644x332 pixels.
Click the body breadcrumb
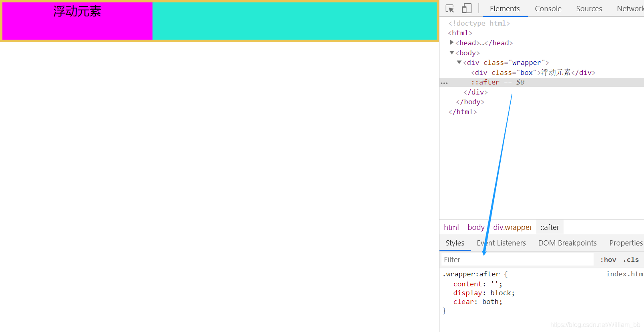coord(476,227)
